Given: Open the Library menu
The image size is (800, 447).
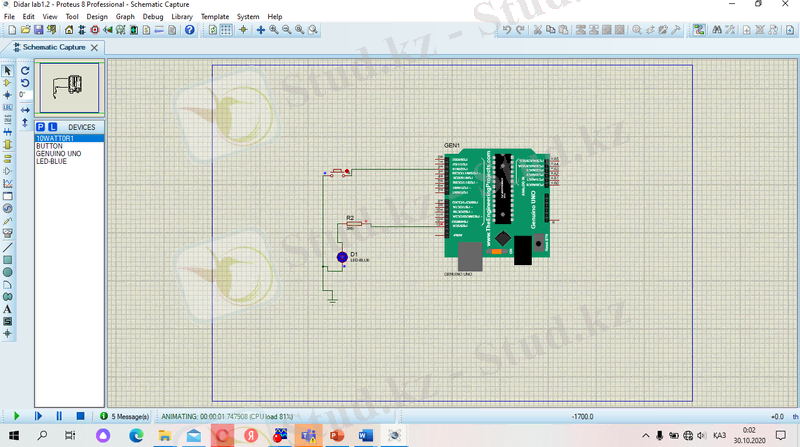Looking at the screenshot, I should pos(182,17).
